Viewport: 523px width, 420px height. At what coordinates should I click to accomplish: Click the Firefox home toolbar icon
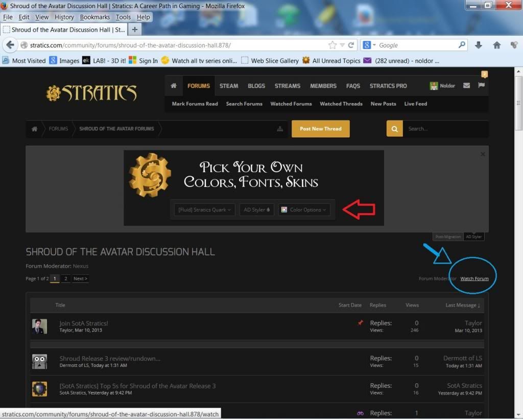(496, 45)
